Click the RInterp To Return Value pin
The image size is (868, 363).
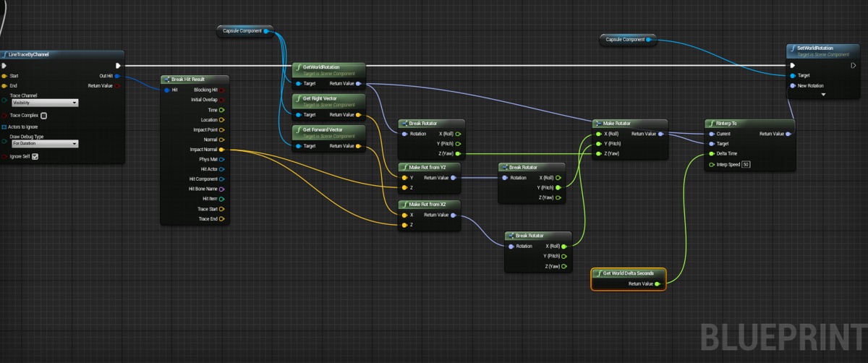click(x=789, y=134)
